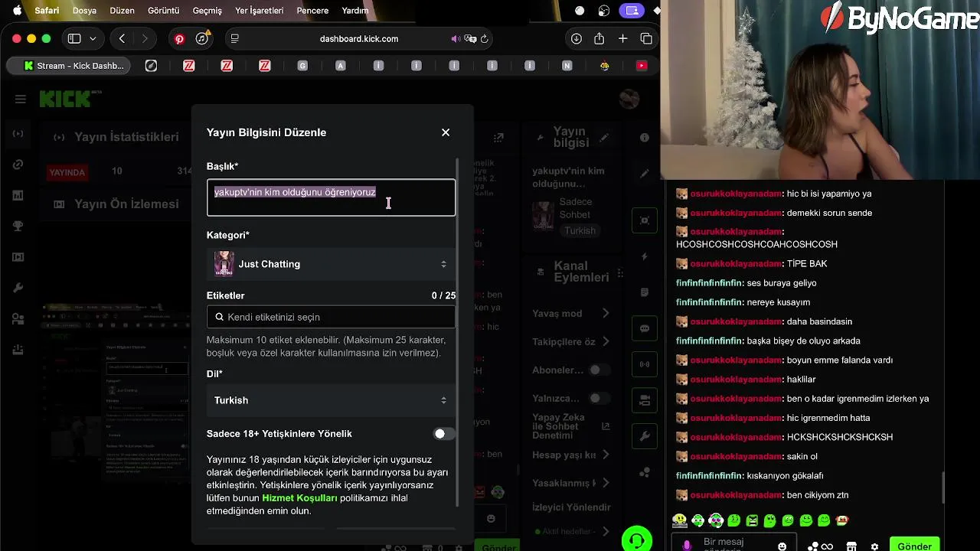Edit Yayın bilgisi with the pencil icon
Screen dimensions: 980x551
604,138
